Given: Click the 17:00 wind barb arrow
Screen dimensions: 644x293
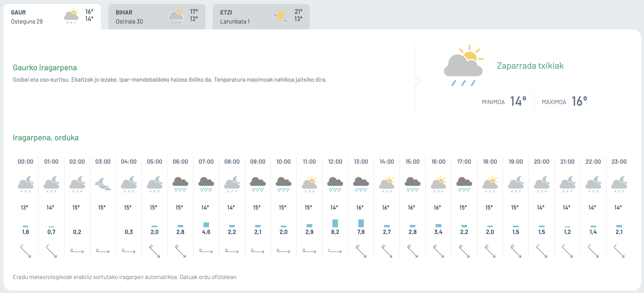Looking at the screenshot, I should click(464, 251).
